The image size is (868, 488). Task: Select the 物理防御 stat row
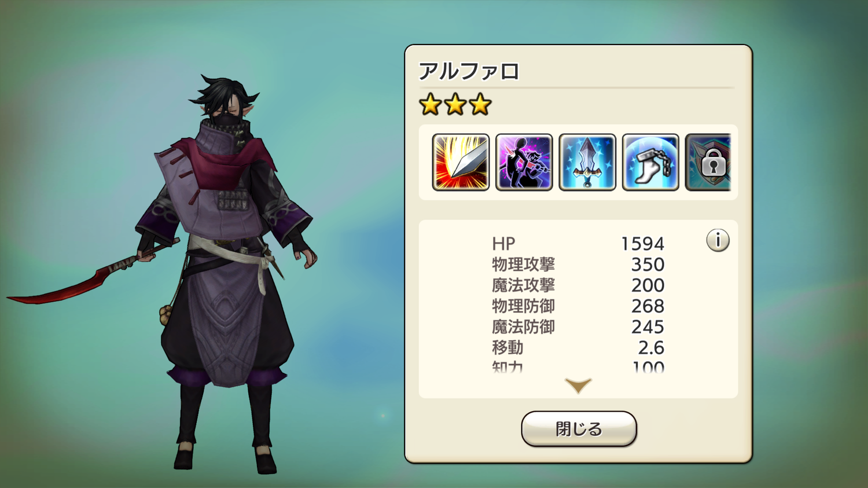point(578,306)
